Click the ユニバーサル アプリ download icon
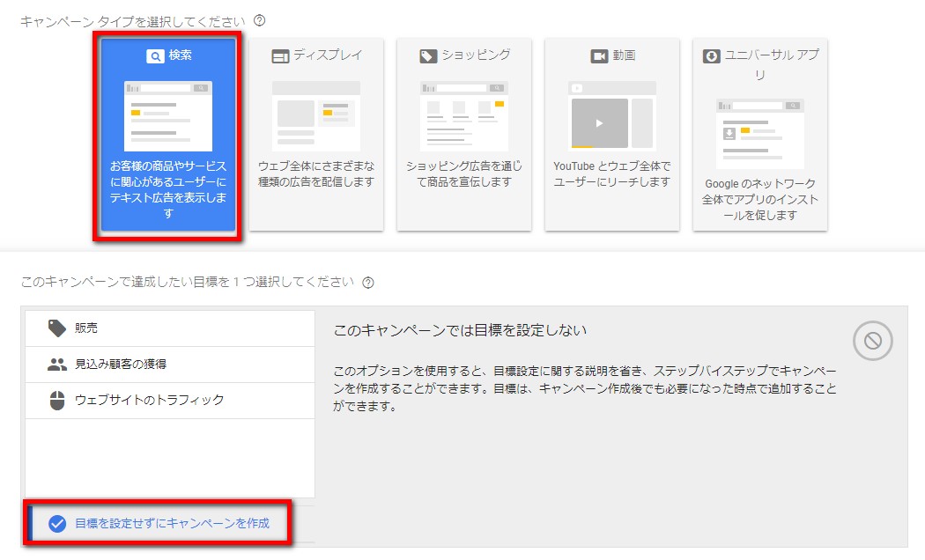Screen dimensions: 925x560 (x=711, y=55)
